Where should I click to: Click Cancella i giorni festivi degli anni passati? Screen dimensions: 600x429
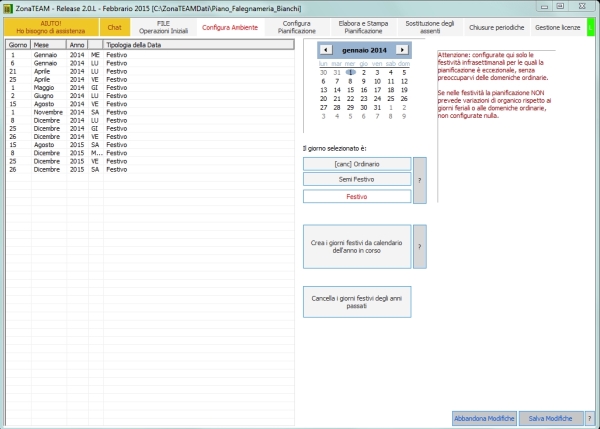(357, 302)
